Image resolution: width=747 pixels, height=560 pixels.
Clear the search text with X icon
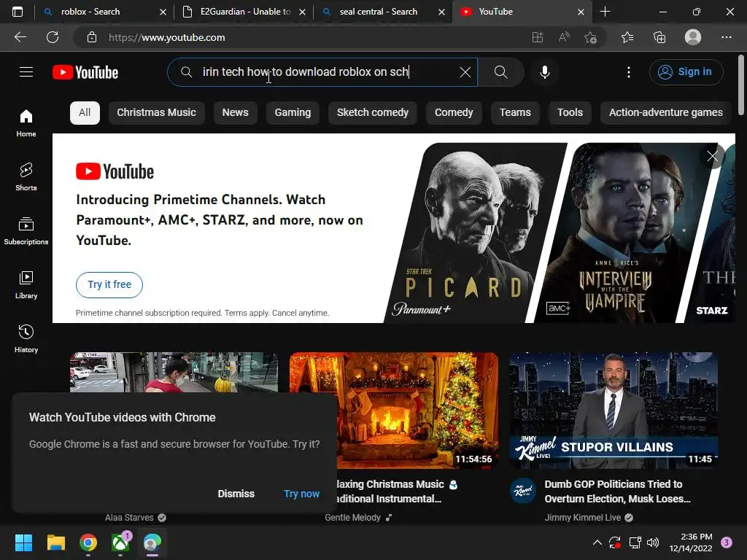pos(465,72)
